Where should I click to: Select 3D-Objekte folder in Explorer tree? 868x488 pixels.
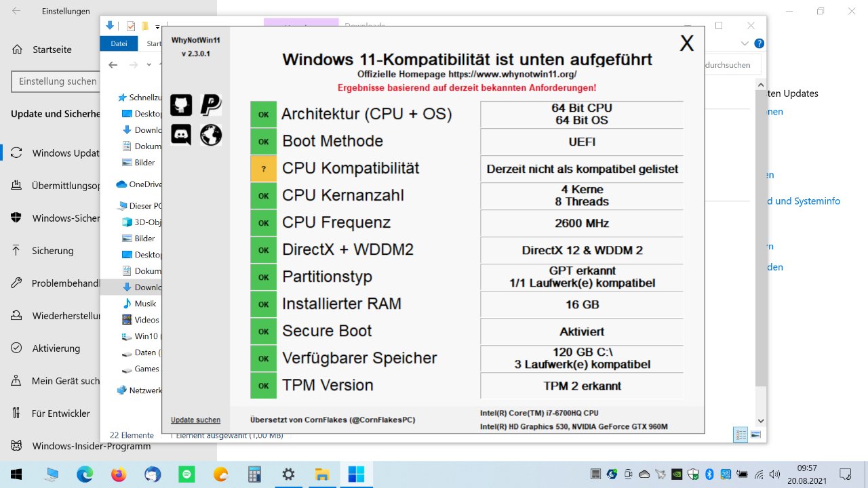[141, 222]
